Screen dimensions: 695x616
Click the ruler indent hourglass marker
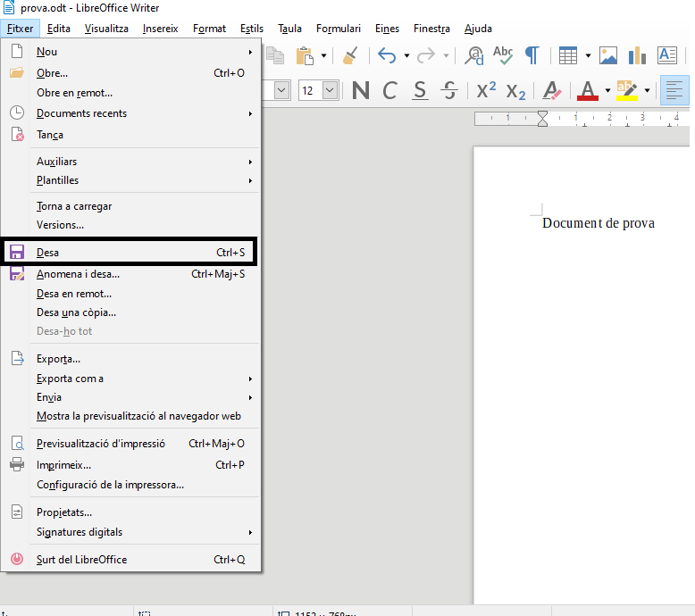point(542,119)
